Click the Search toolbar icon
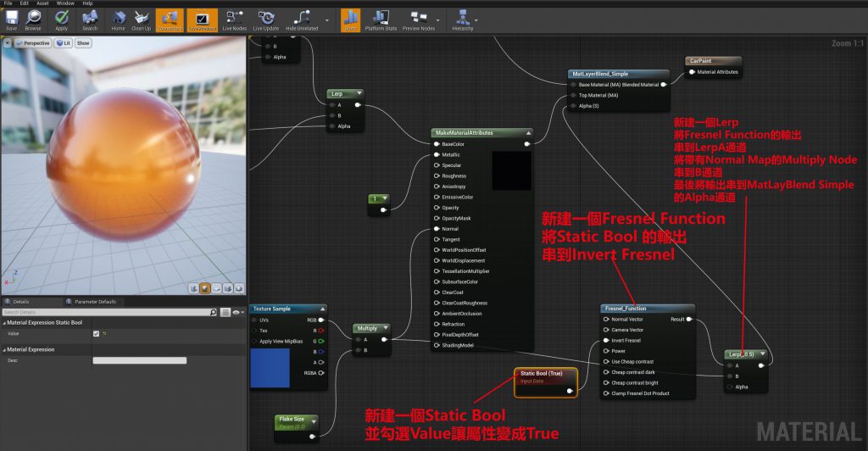The height and width of the screenshot is (451, 868). click(x=90, y=19)
